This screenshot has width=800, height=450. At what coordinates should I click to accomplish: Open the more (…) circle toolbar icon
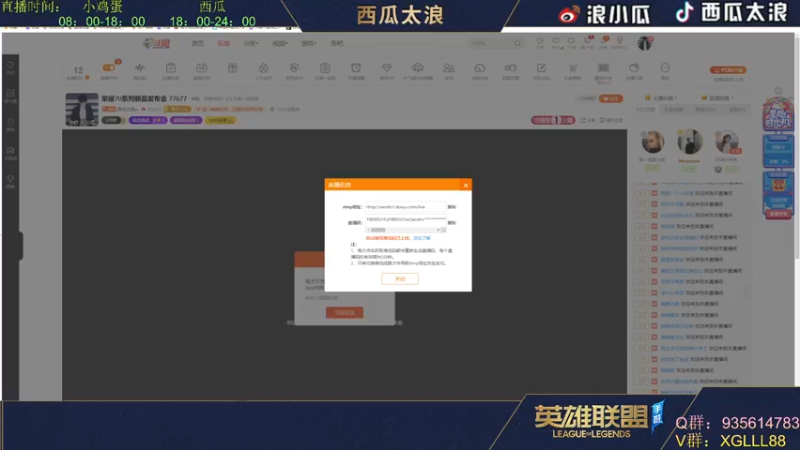pos(665,67)
